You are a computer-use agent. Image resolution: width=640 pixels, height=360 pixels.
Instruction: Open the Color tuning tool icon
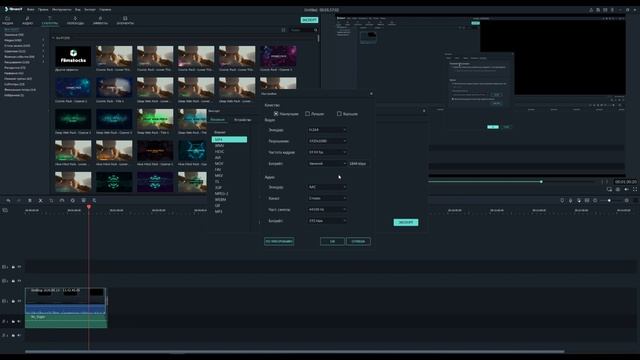[73, 200]
